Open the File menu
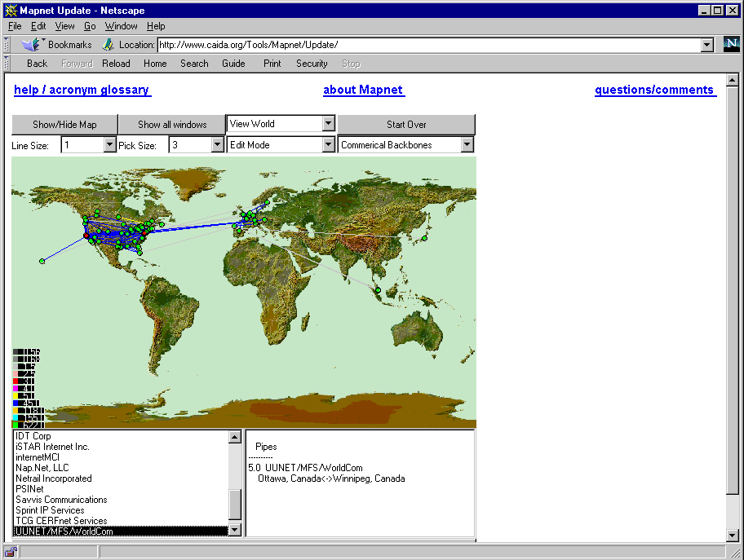Screen dimensions: 744x560 (15, 26)
